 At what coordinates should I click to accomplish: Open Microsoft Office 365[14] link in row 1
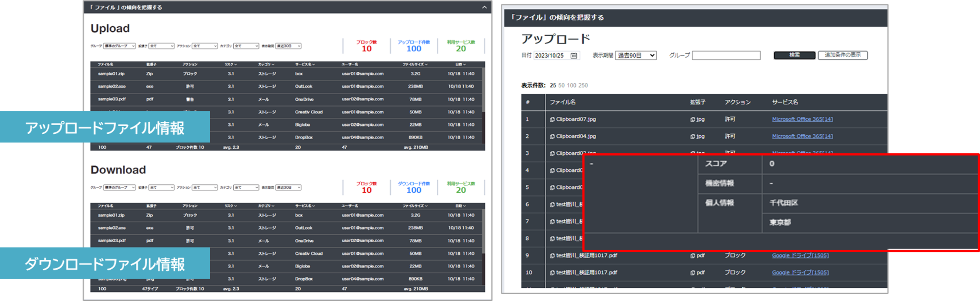(802, 120)
